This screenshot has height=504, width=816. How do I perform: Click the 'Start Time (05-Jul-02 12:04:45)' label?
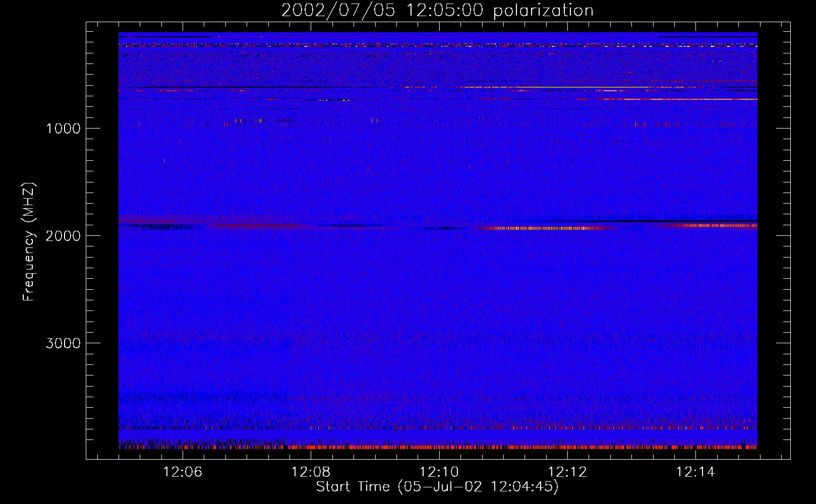[437, 487]
